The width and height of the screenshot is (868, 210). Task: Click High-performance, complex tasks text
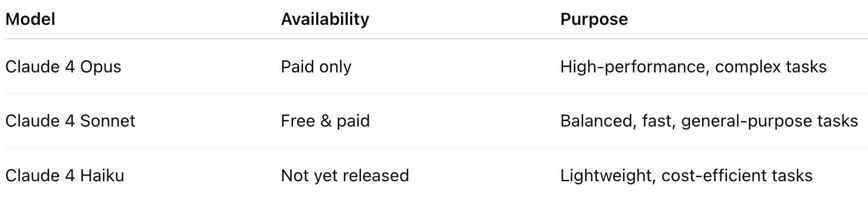click(693, 67)
